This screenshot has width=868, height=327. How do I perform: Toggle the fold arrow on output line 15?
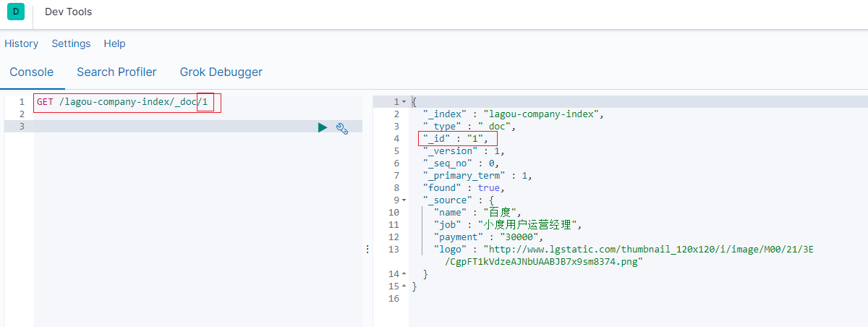tap(404, 286)
